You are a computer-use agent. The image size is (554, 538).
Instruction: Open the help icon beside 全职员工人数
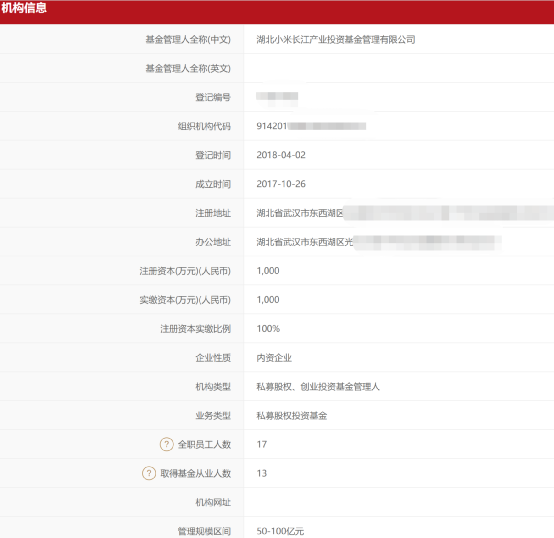[x=166, y=444]
